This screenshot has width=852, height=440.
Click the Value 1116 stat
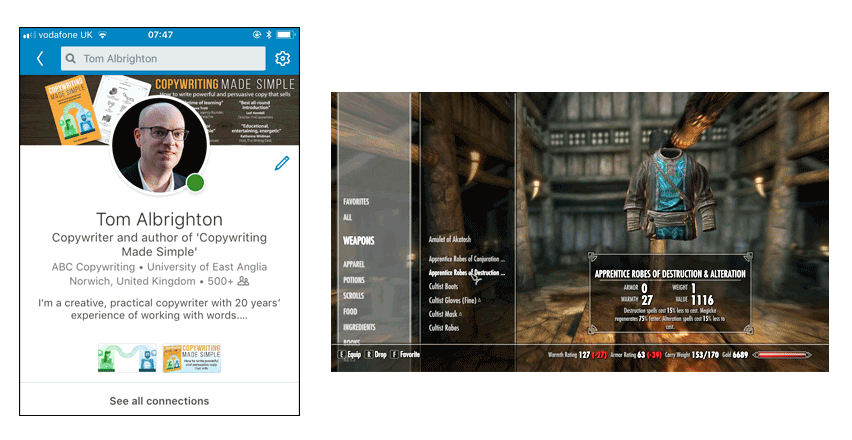[x=696, y=300]
